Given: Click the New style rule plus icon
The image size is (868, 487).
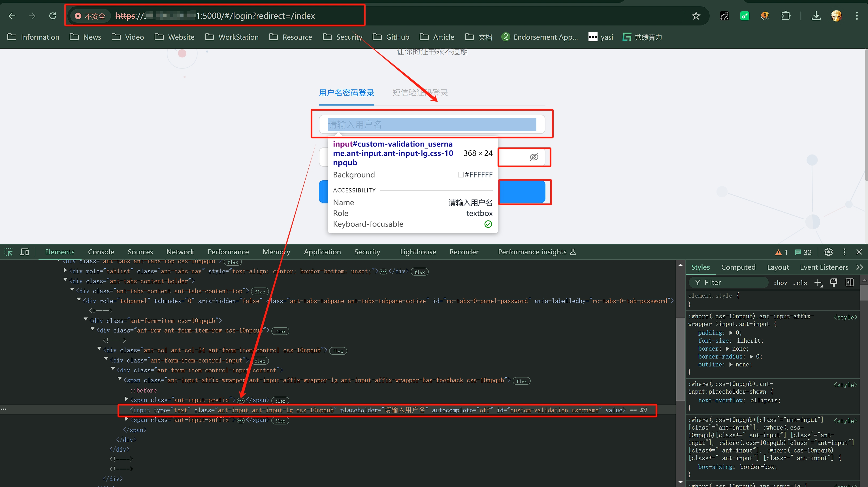Looking at the screenshot, I should click(x=818, y=283).
